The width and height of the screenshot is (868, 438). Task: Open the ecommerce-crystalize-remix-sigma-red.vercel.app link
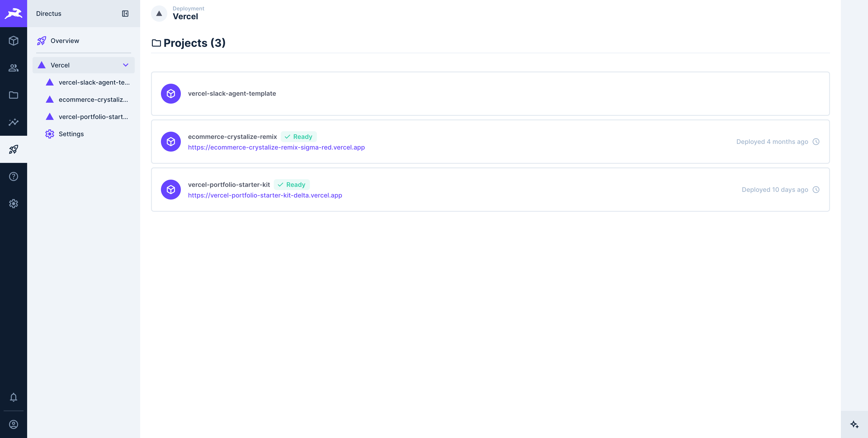click(276, 147)
